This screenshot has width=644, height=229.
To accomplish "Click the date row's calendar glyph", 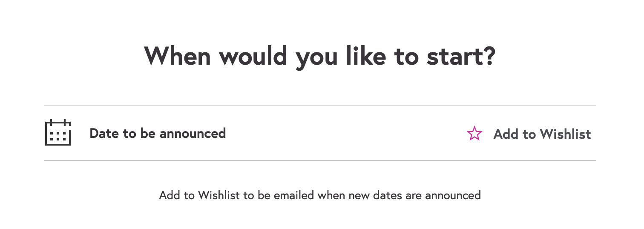I will point(58,133).
